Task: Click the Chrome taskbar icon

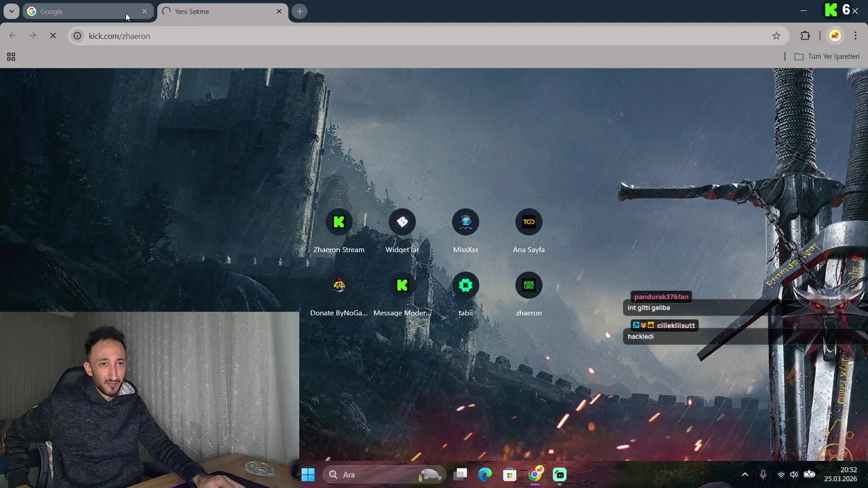Action: click(535, 474)
